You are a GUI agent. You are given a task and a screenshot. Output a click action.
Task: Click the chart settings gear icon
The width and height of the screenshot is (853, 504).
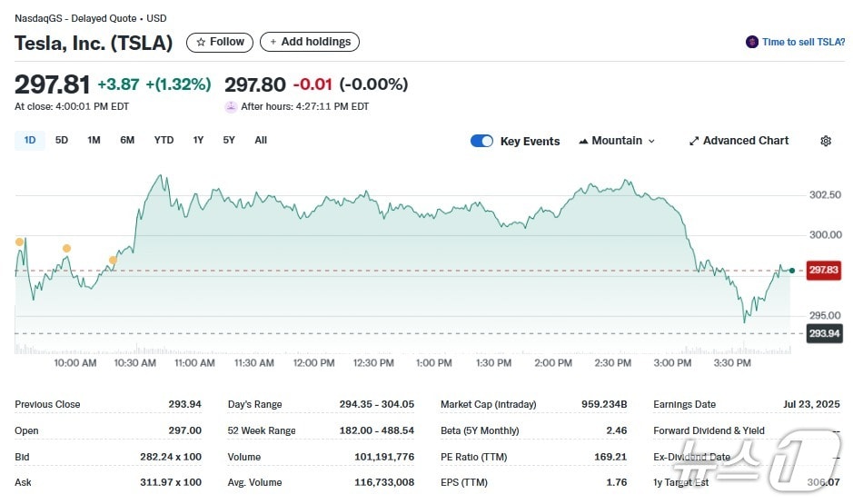[x=825, y=141]
